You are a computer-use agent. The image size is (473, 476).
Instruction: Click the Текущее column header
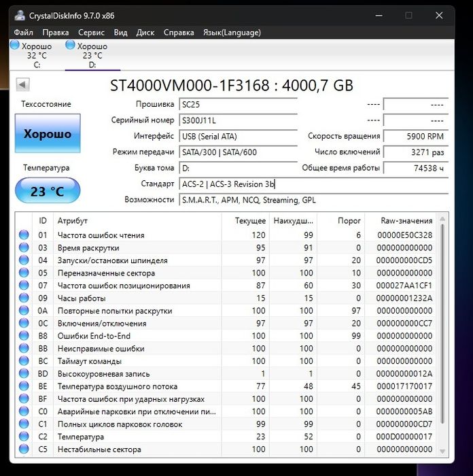click(245, 221)
